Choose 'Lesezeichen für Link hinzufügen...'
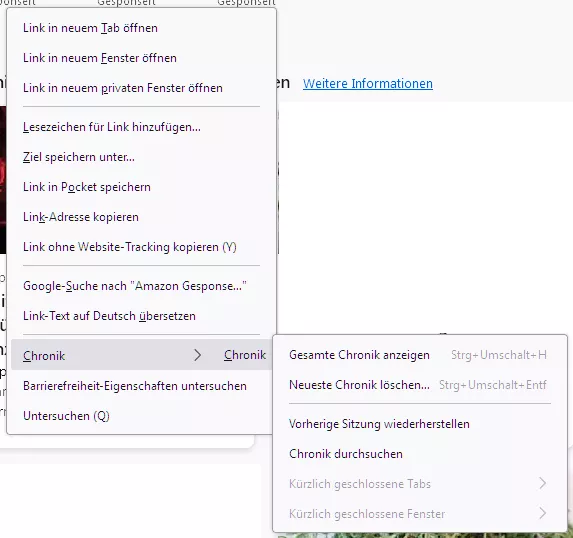The image size is (573, 538). (x=141, y=127)
